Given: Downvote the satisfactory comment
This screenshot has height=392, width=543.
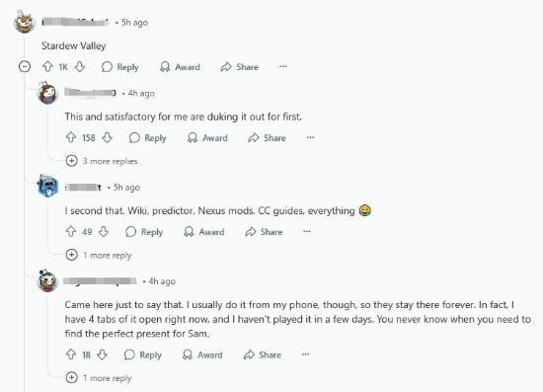Looking at the screenshot, I should point(107,138).
